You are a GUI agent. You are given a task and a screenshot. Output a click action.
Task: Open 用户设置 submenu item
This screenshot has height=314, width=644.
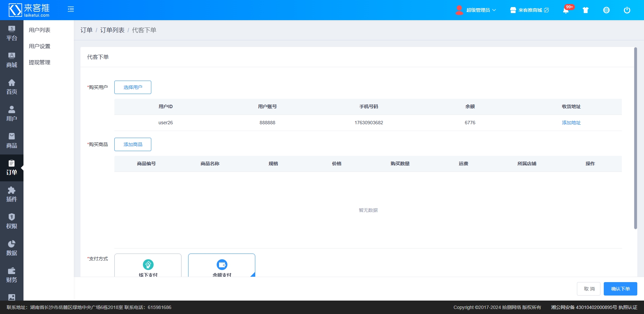click(40, 46)
